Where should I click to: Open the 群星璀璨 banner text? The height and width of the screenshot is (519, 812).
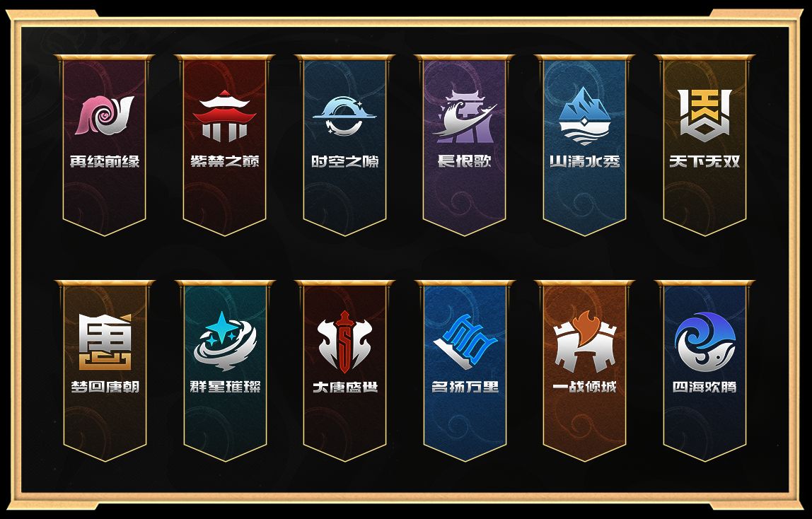225,387
